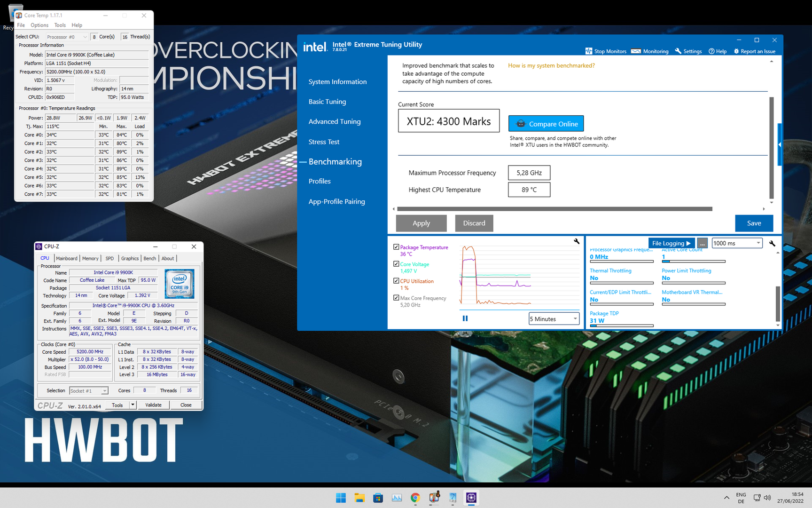Open Stress Test section in XTU
The height and width of the screenshot is (508, 812).
coord(324,142)
